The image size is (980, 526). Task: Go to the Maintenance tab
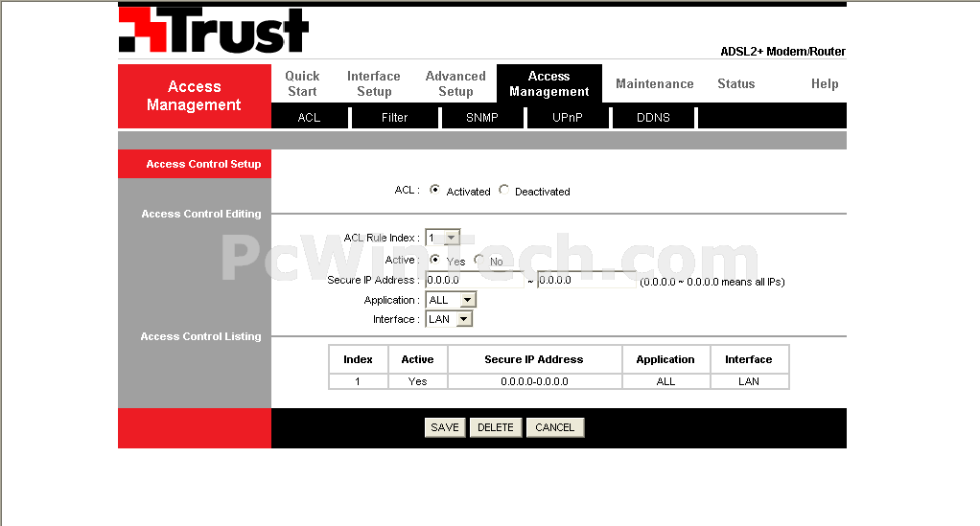[x=654, y=83]
